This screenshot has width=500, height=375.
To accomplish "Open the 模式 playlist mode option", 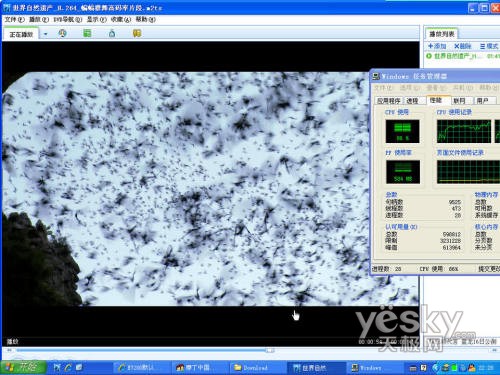I will 489,46.
